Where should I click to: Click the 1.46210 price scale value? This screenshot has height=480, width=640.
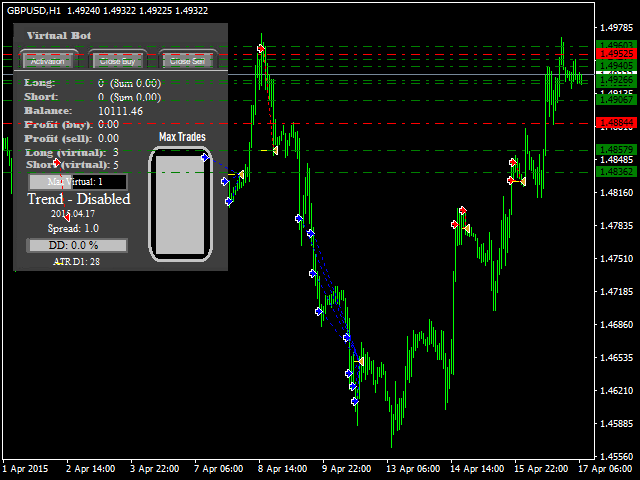(x=616, y=391)
